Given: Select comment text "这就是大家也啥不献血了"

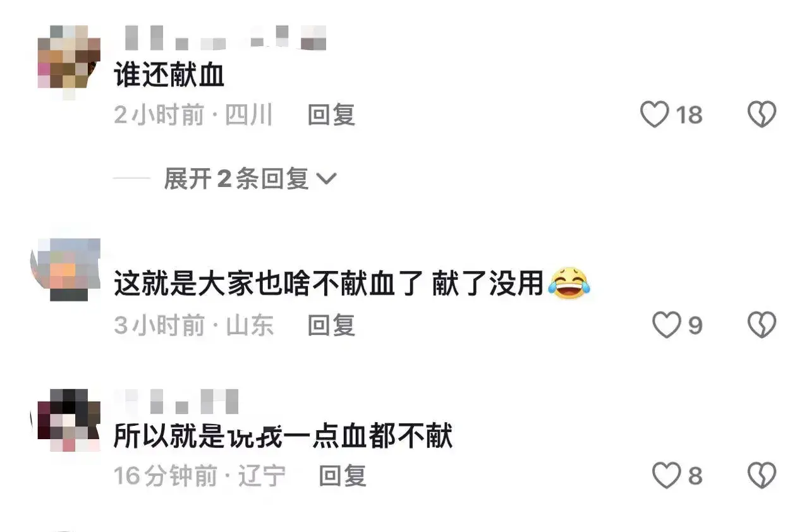Looking at the screenshot, I should tap(268, 286).
